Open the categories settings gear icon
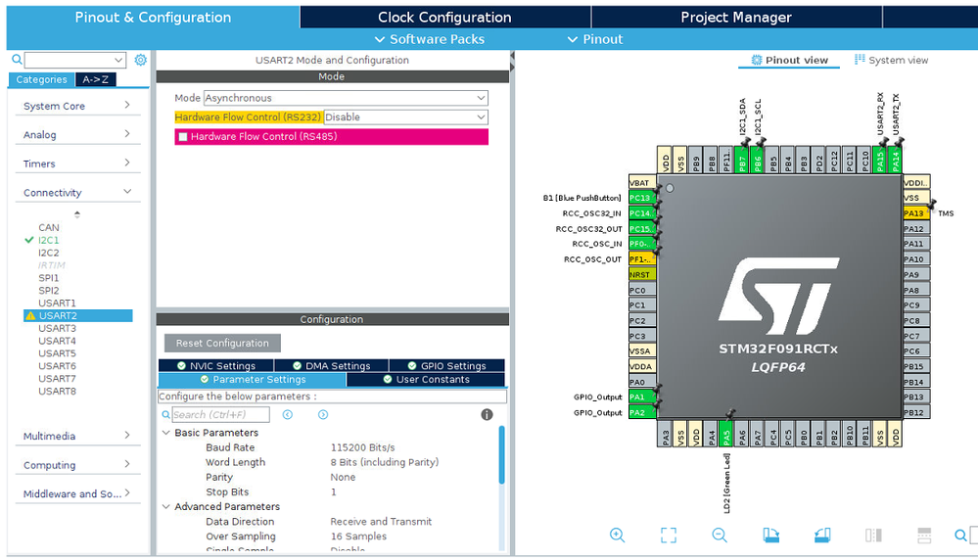 [141, 60]
